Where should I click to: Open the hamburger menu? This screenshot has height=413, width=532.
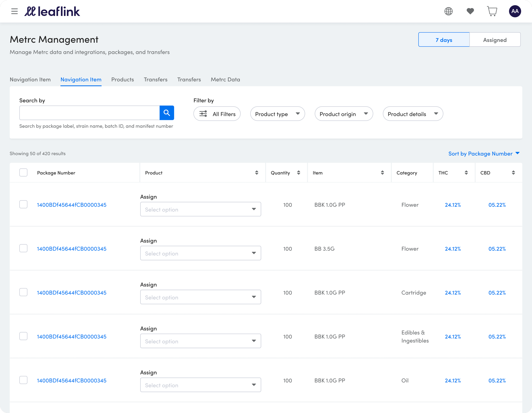[14, 11]
